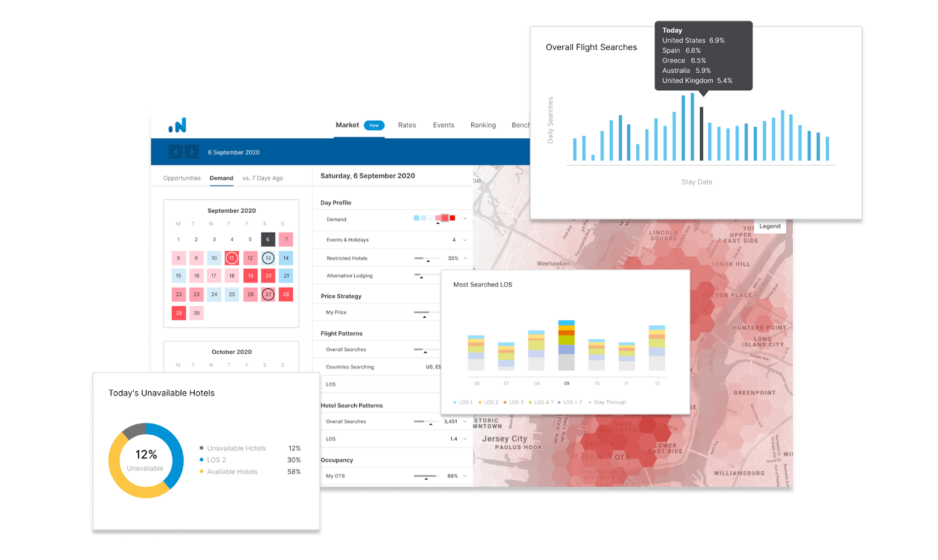Screen dimensions: 938x560
Task: Go to previous date arrow
Action: pos(176,152)
